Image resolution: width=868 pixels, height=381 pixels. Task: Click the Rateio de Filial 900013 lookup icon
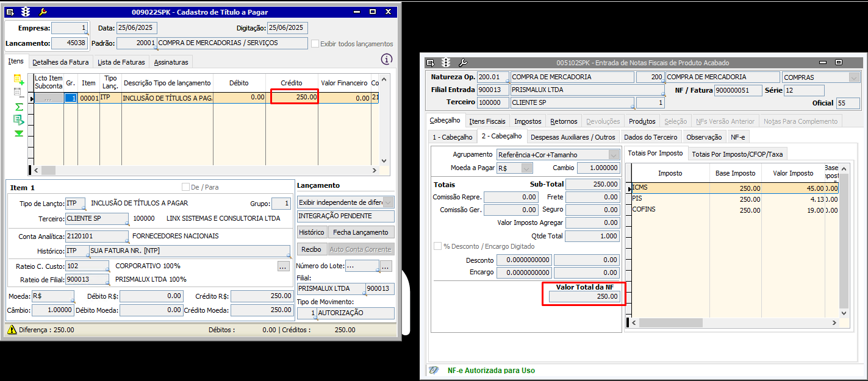pyautogui.click(x=109, y=284)
